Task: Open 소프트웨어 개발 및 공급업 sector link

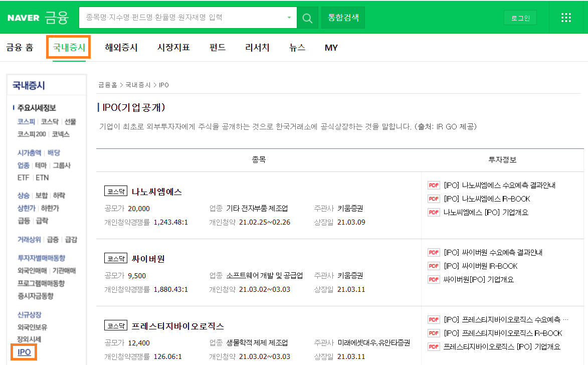Action: click(x=264, y=276)
